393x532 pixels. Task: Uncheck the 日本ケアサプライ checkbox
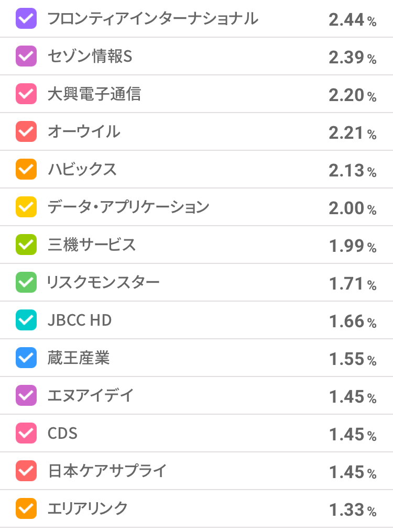26,471
